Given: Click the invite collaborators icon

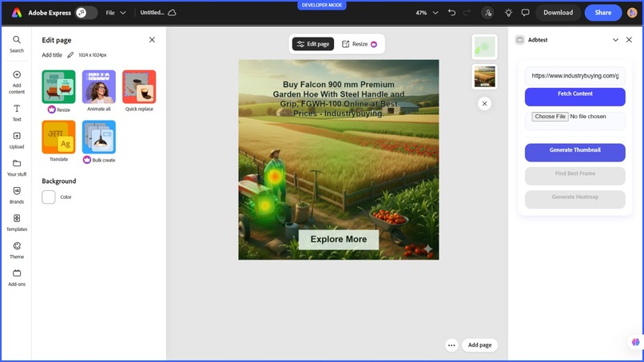Looking at the screenshot, I should point(488,13).
